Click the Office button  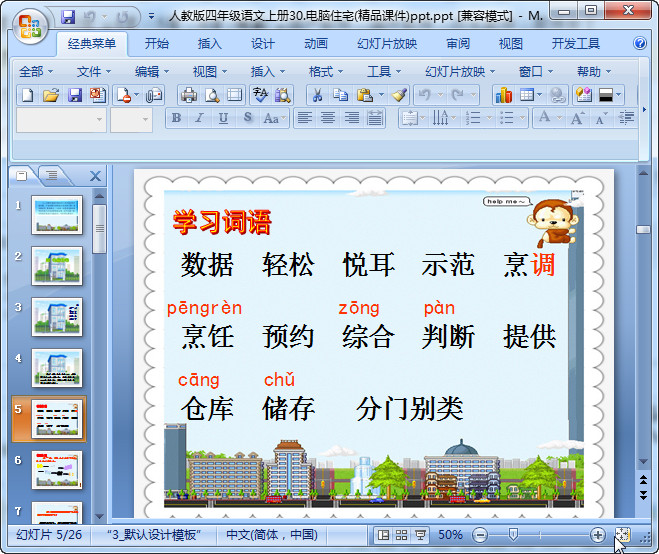(x=28, y=24)
